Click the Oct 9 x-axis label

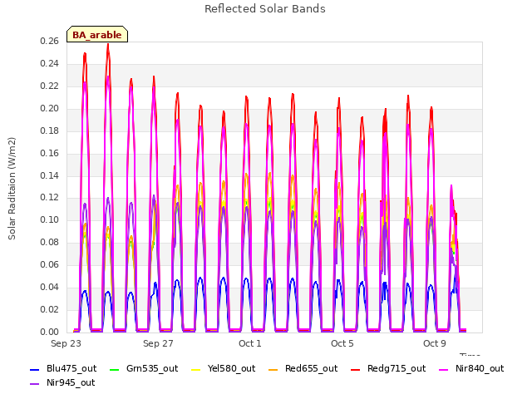pos(435,343)
